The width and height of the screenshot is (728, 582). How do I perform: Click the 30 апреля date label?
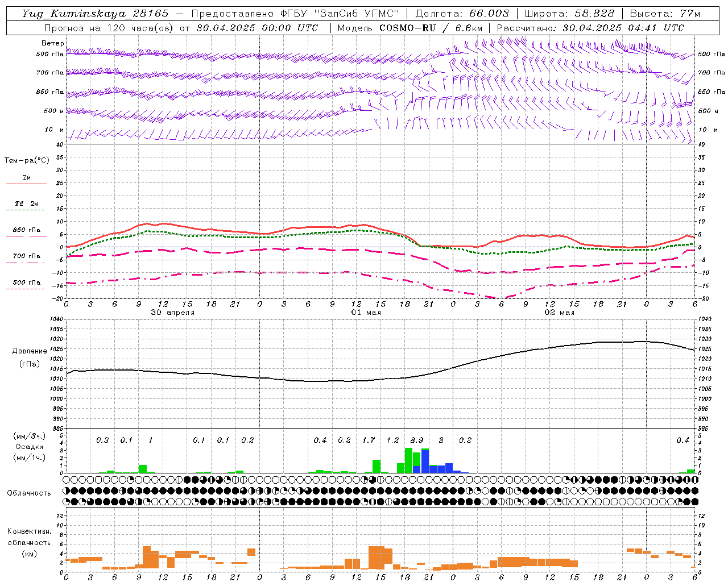tap(172, 312)
